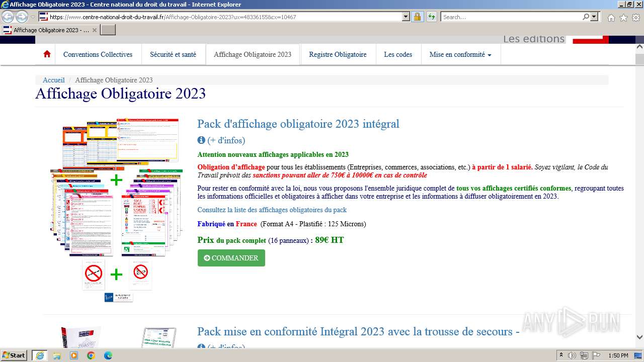This screenshot has width=644, height=362.
Task: Open Favorites star icon
Action: point(623,18)
